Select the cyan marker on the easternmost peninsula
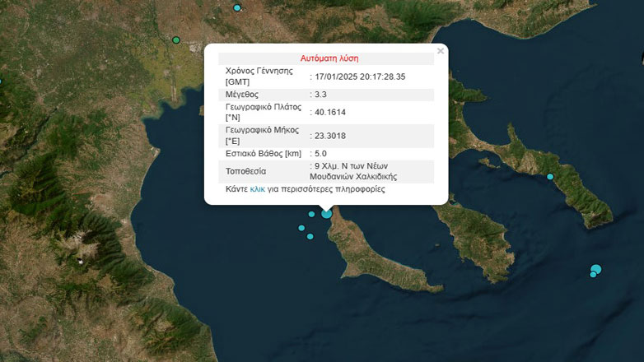644x362 pixels. tap(550, 177)
